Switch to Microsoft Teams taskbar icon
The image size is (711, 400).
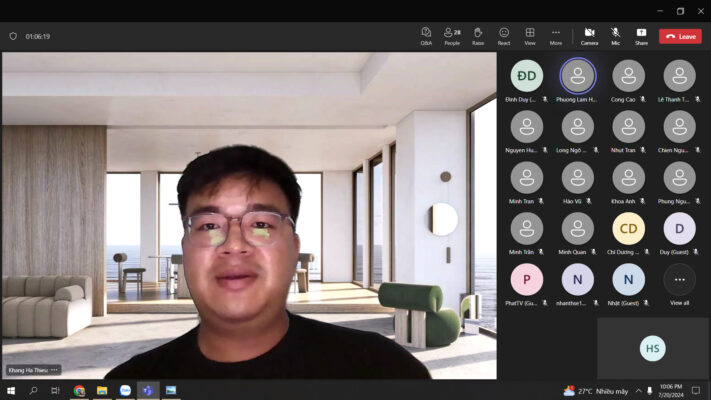[148, 390]
